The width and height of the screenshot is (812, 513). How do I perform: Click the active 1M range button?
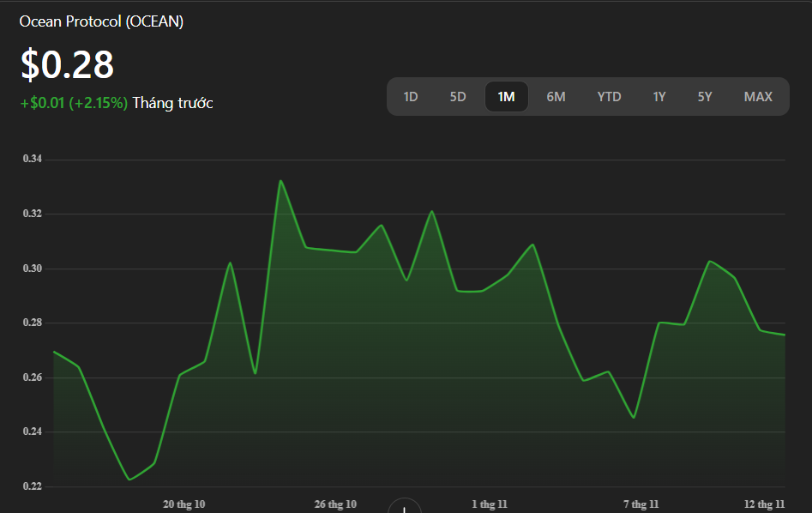point(506,97)
